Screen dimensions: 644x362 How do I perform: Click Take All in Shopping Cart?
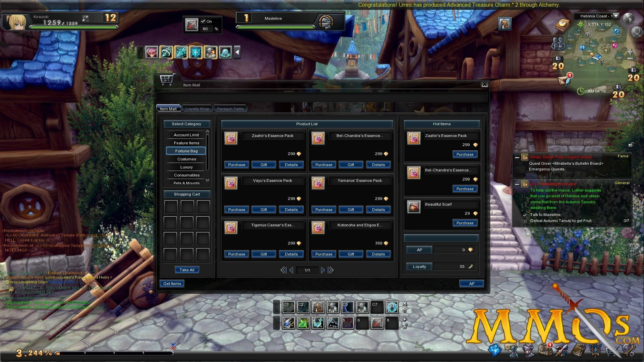pos(187,270)
